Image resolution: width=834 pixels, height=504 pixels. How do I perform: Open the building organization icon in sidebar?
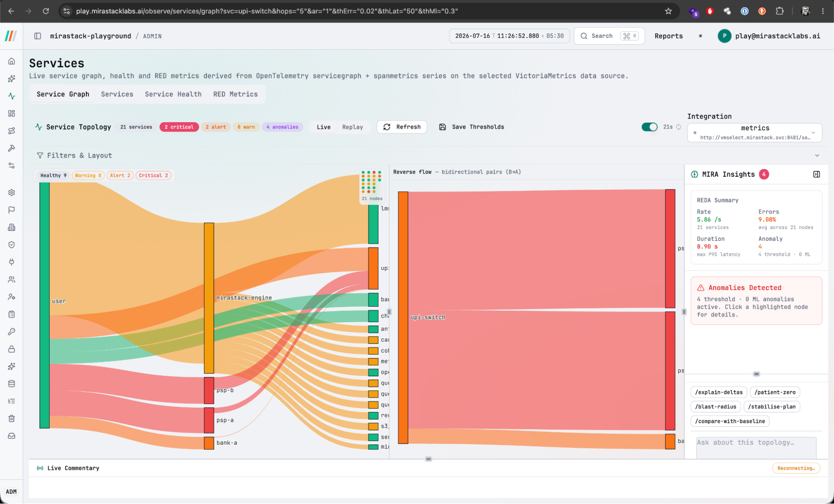(12, 227)
